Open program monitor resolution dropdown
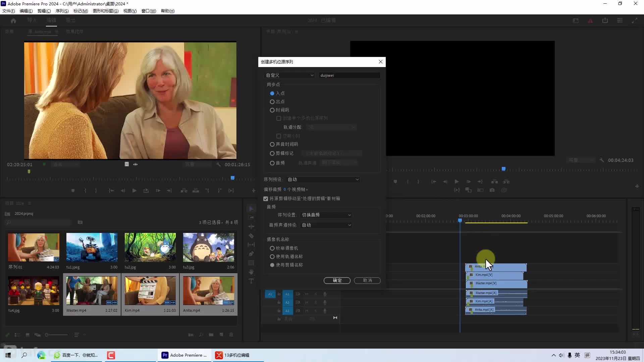This screenshot has height=362, width=644. (x=581, y=160)
